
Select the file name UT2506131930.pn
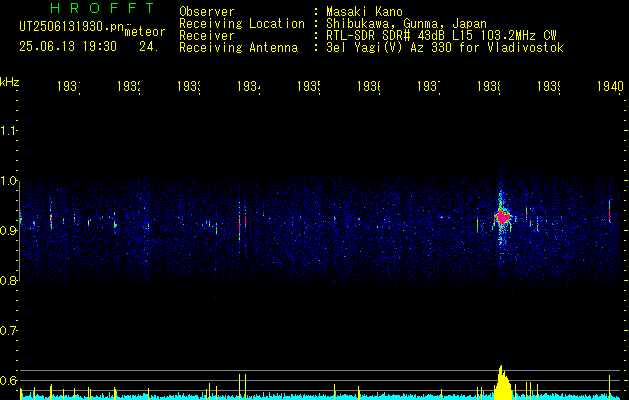[x=71, y=27]
